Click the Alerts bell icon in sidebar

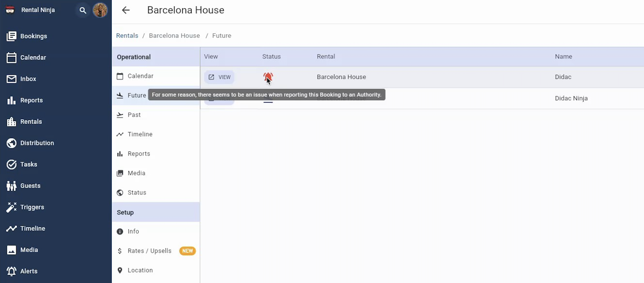(12, 271)
